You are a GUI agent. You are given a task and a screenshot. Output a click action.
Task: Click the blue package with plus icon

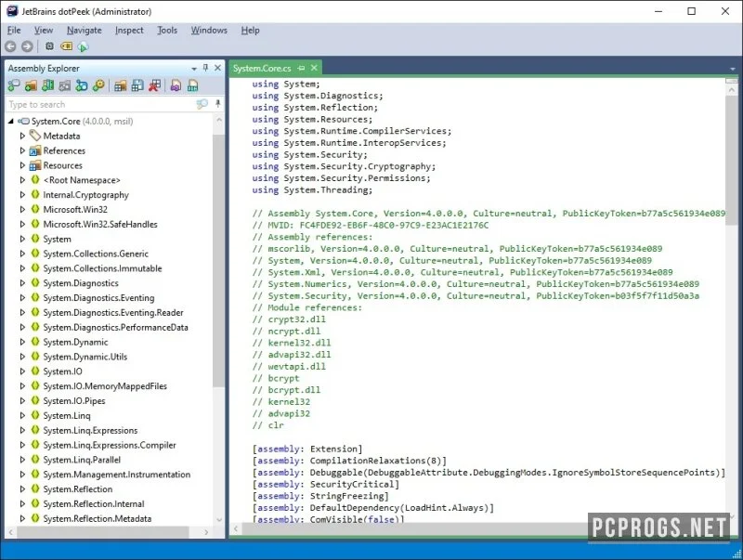82,85
